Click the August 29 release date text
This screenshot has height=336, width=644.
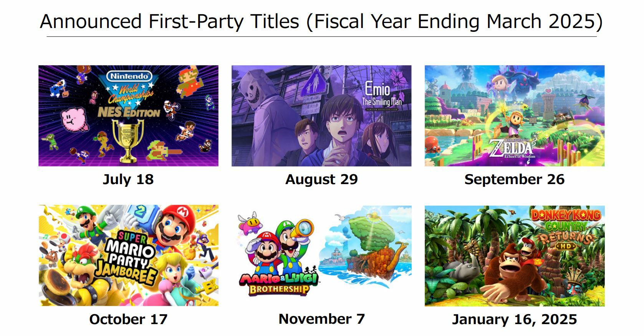point(321,179)
